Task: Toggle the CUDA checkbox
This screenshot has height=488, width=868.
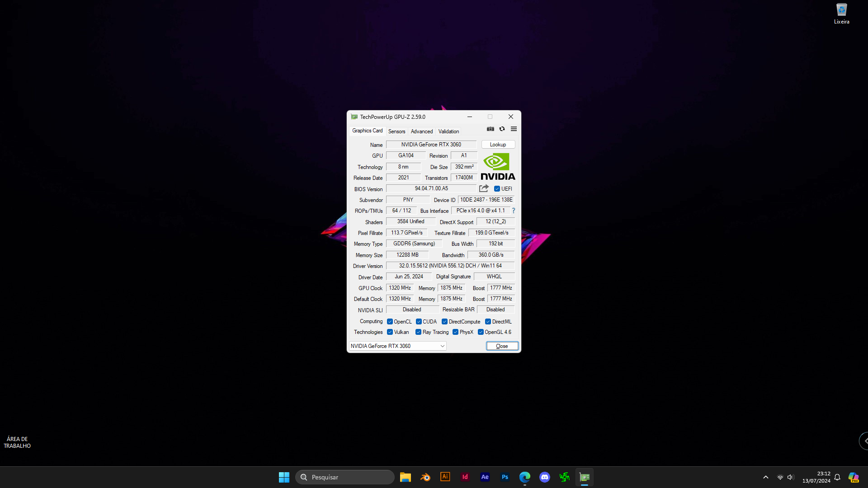Action: click(419, 322)
